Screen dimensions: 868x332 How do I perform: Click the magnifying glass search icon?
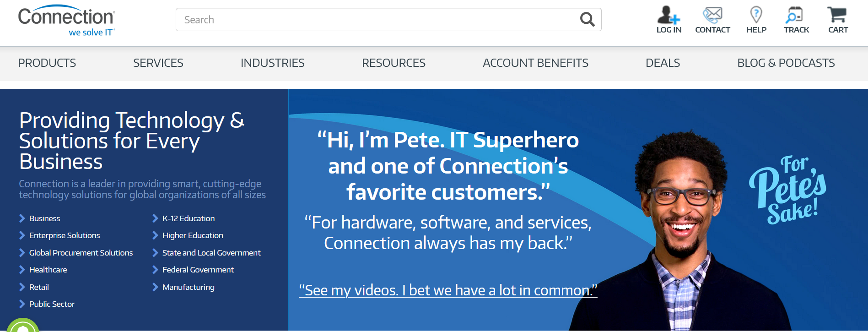coord(587,20)
